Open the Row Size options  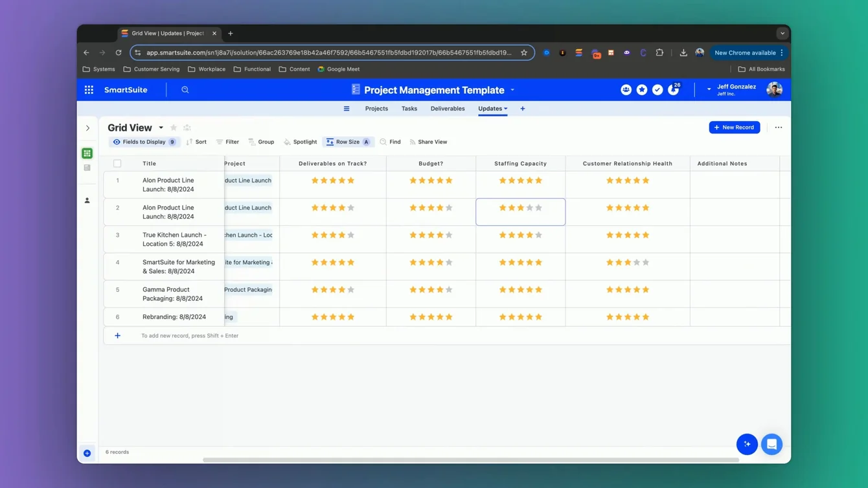pos(348,142)
